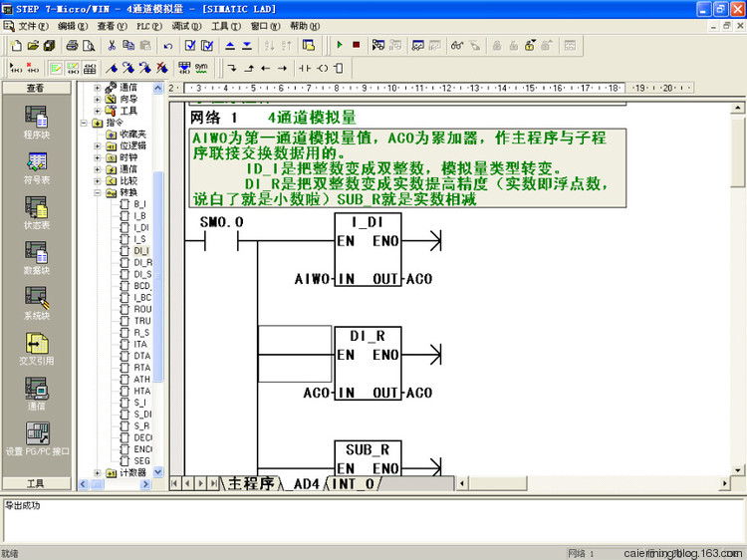Download program to PLC icon
747x560 pixels.
(x=247, y=45)
